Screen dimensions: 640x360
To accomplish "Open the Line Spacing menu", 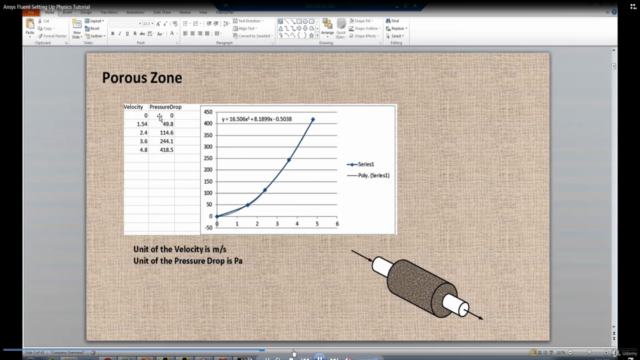I will point(226,24).
